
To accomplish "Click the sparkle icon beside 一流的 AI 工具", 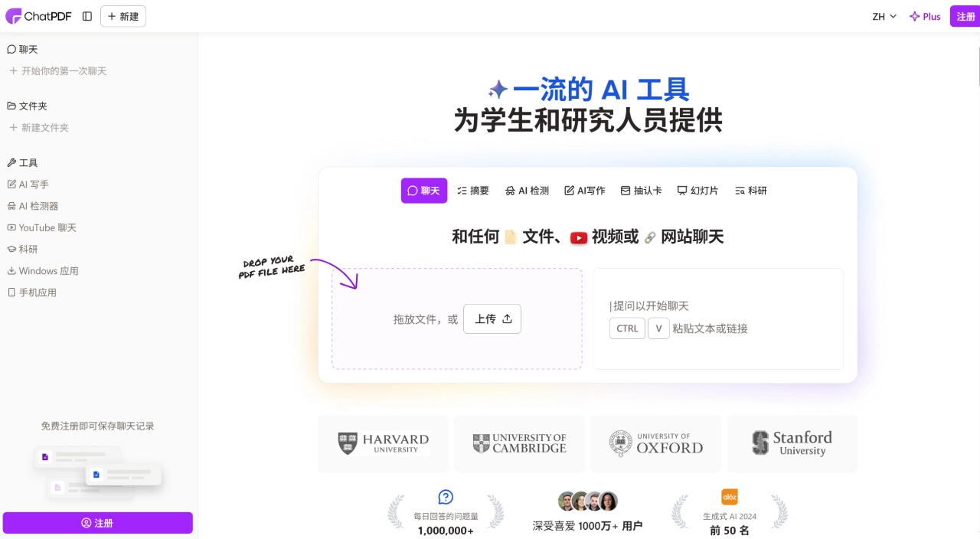I will tap(498, 90).
